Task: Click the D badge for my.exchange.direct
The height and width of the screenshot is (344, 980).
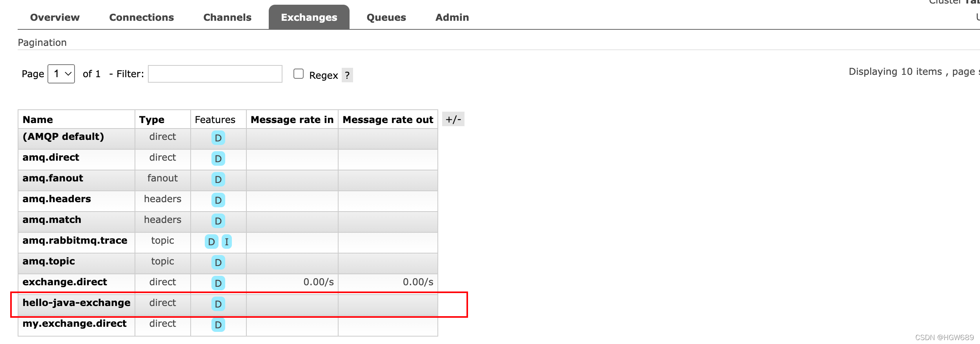Action: pos(218,325)
